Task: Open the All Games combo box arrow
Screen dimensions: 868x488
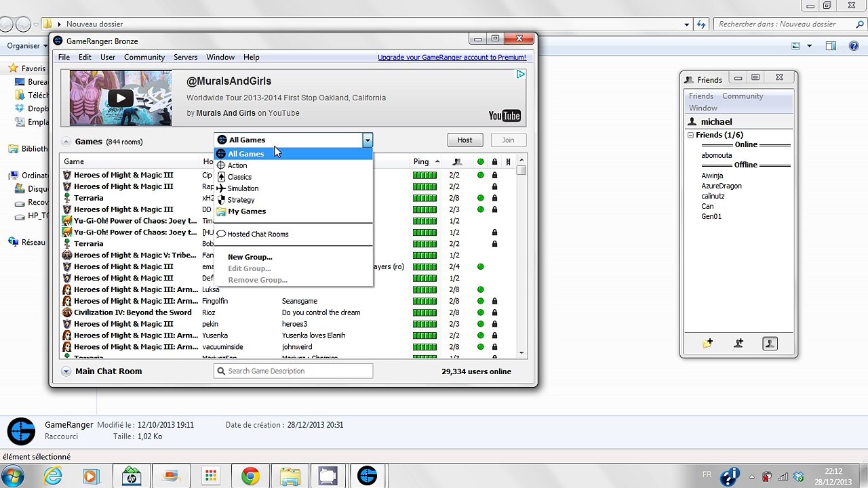Action: (367, 140)
